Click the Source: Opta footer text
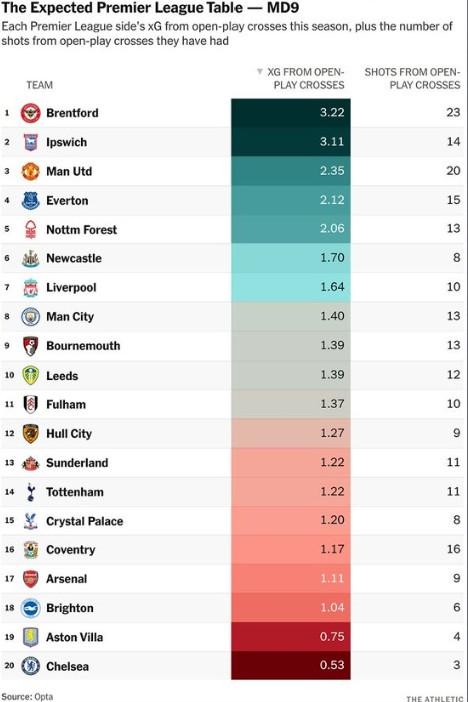This screenshot has width=468, height=702. pos(27,697)
